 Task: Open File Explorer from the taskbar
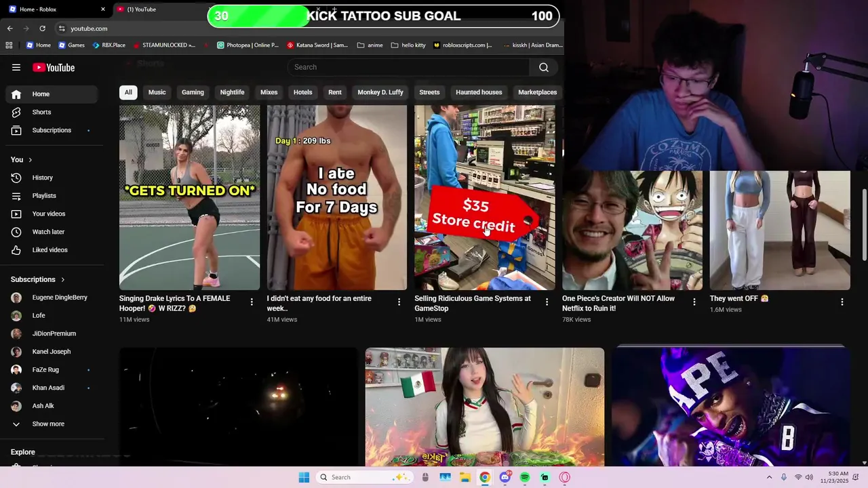[465, 477]
